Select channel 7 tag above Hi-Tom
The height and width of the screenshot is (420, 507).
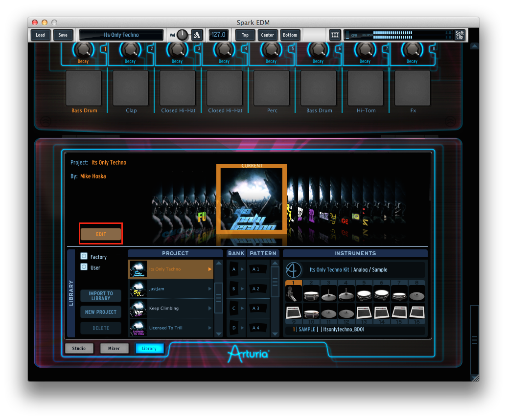coord(387,49)
